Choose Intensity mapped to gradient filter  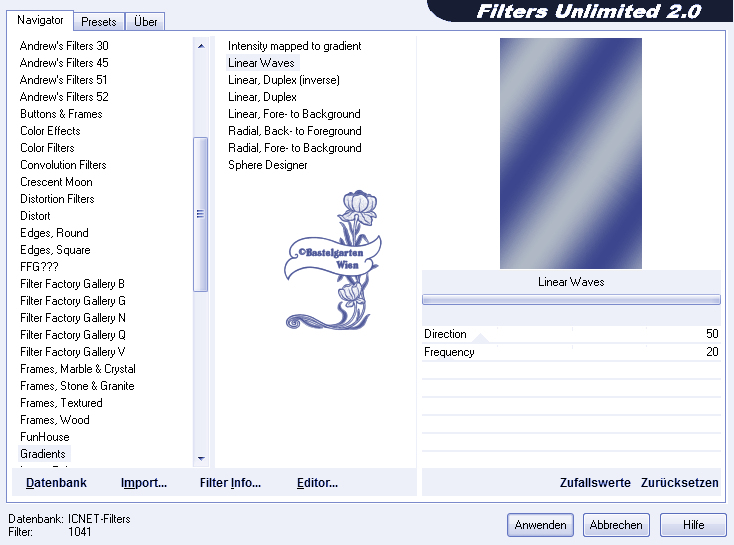point(294,46)
